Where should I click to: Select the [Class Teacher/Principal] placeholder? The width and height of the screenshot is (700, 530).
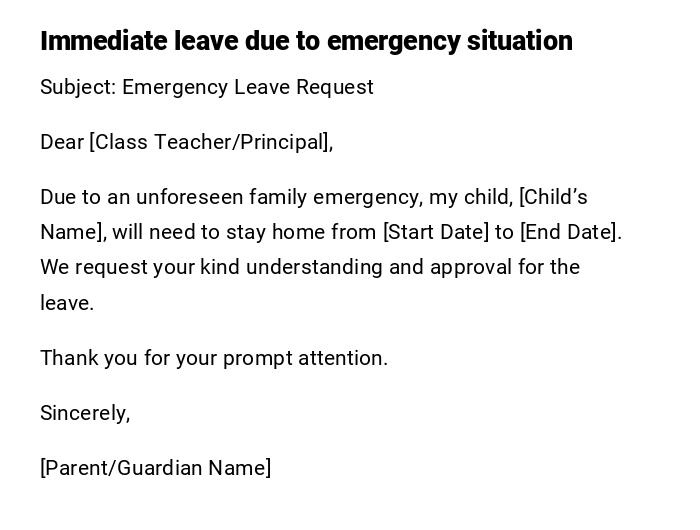(x=211, y=142)
